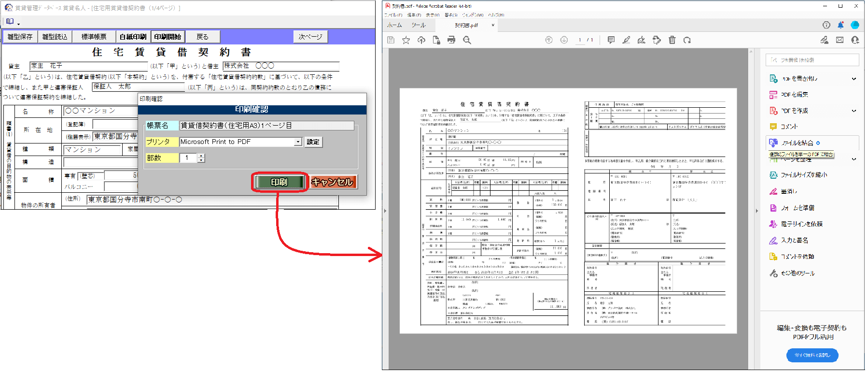Image resolution: width=868 pixels, height=372 pixels.
Task: Click the printer icon in Acrobat toolbar
Action: pos(451,40)
